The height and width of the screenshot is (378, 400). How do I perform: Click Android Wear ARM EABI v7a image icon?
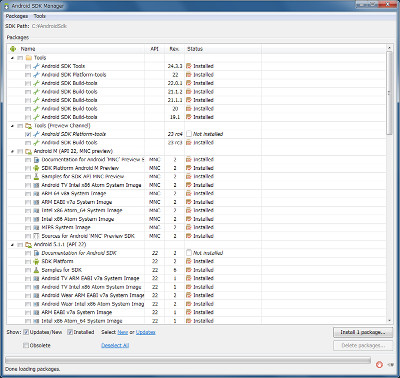[x=36, y=296]
